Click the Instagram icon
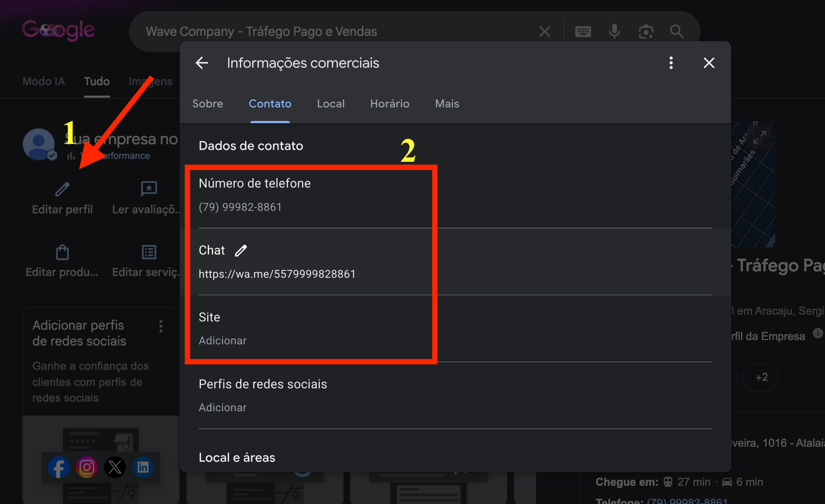 pos(87,467)
